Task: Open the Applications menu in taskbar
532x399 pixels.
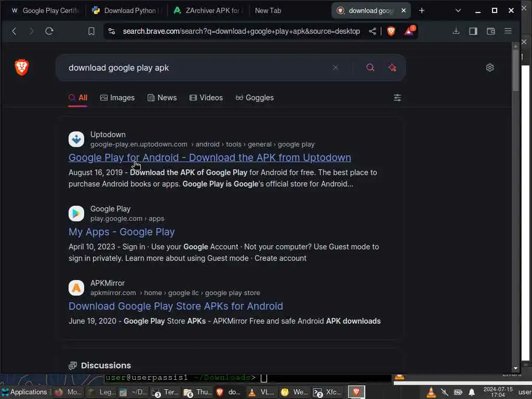Action: [x=26, y=392]
